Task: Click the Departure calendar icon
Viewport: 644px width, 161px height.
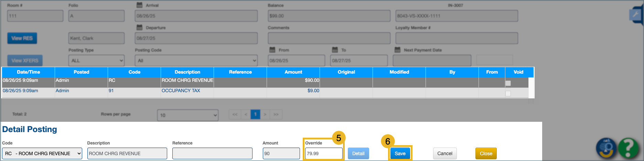Action: pos(139,28)
